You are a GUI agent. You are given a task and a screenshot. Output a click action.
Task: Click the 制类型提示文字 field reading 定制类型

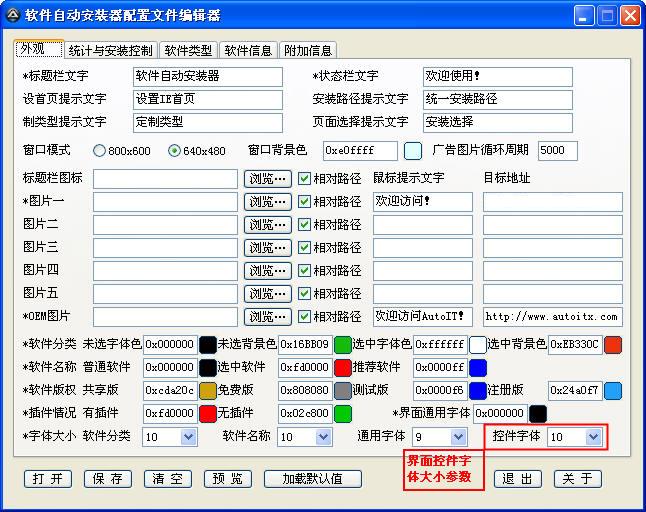[x=208, y=123]
